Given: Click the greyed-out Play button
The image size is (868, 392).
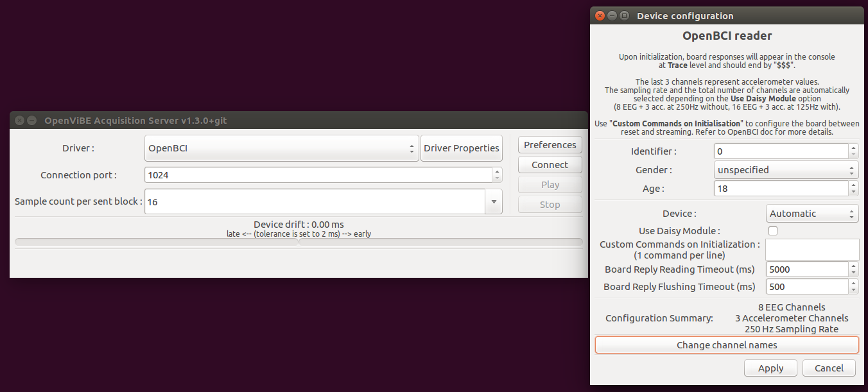Looking at the screenshot, I should click(x=550, y=185).
